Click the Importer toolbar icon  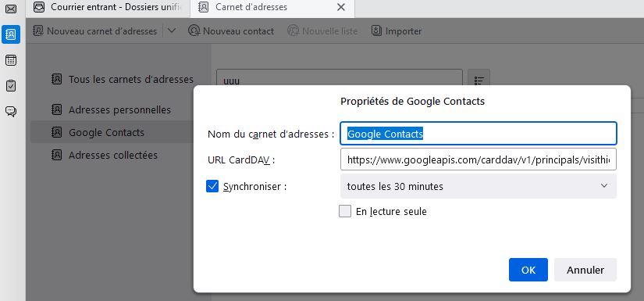tap(376, 30)
